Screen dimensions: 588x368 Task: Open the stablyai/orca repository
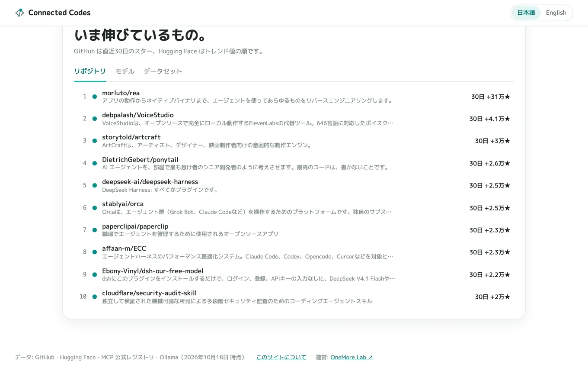point(123,204)
